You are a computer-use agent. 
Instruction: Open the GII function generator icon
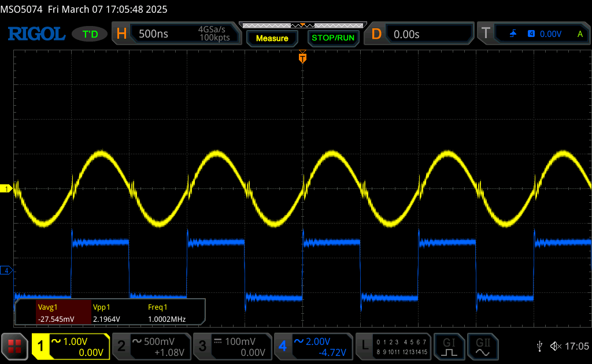482,346
